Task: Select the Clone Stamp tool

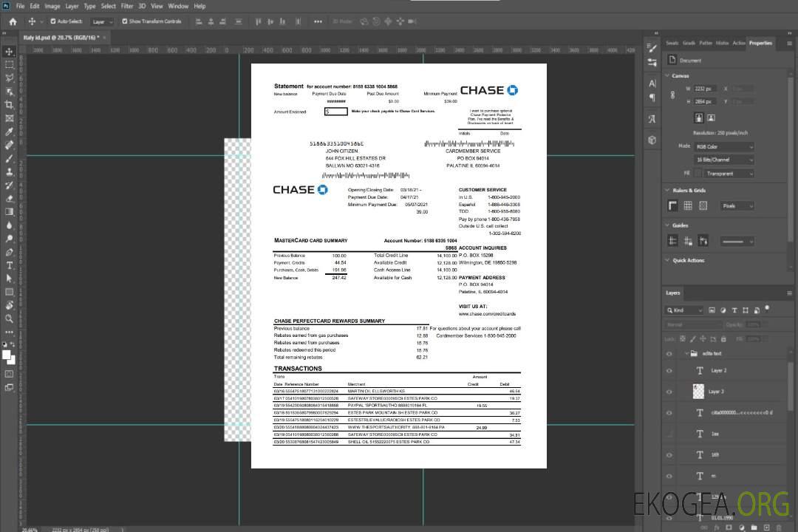Action: pos(9,172)
